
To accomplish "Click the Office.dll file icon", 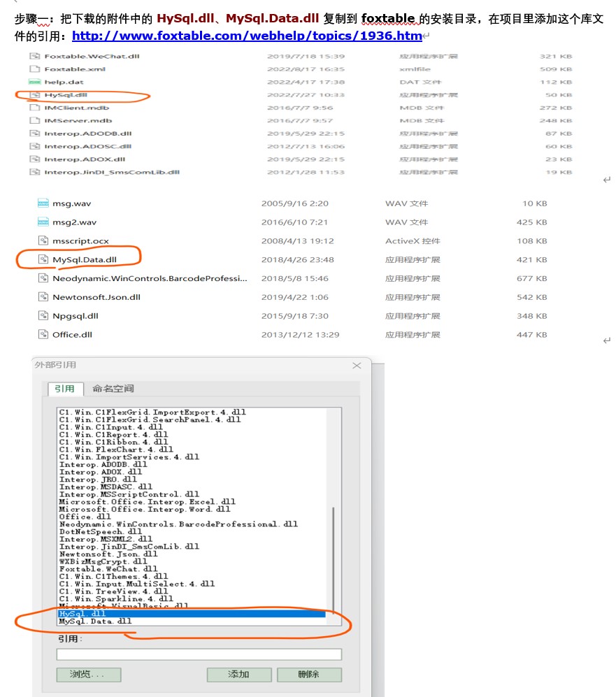I will (x=43, y=335).
